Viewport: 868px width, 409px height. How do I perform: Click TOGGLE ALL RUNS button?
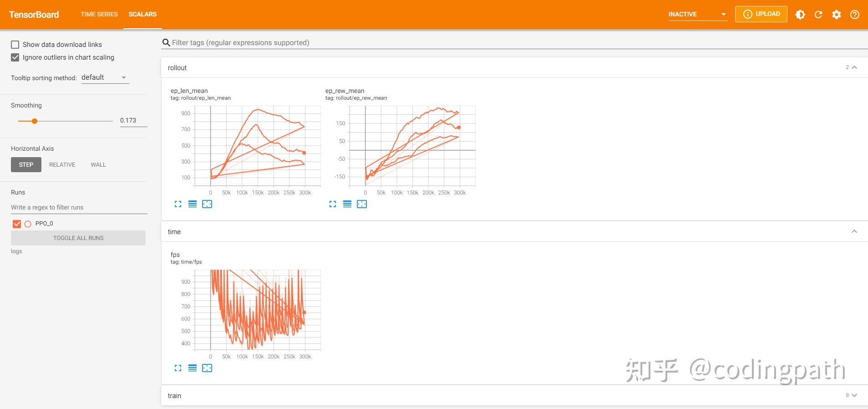[x=78, y=238]
